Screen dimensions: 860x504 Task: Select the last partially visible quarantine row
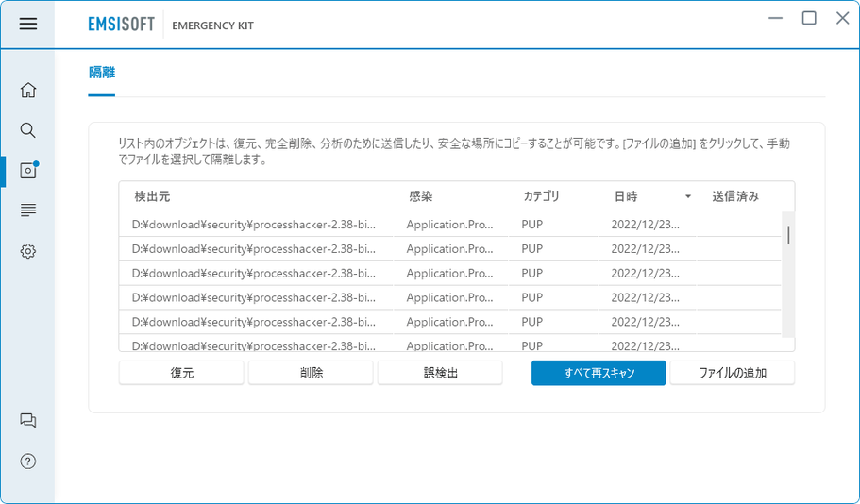click(x=449, y=344)
